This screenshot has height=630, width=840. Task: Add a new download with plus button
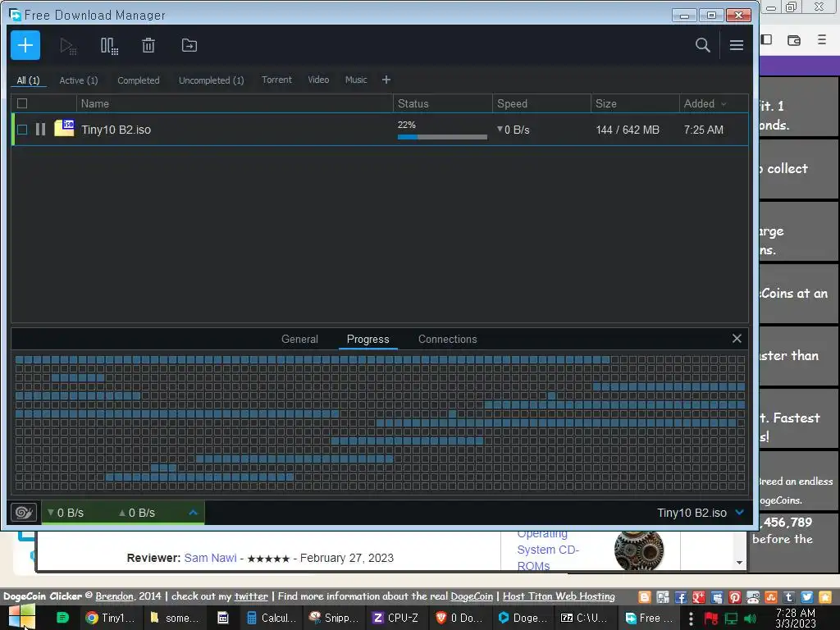click(x=25, y=45)
